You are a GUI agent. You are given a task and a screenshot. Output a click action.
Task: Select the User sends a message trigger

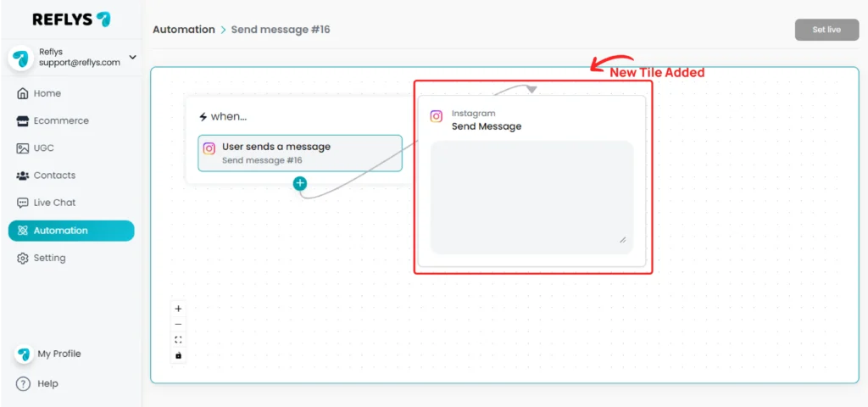pos(300,153)
